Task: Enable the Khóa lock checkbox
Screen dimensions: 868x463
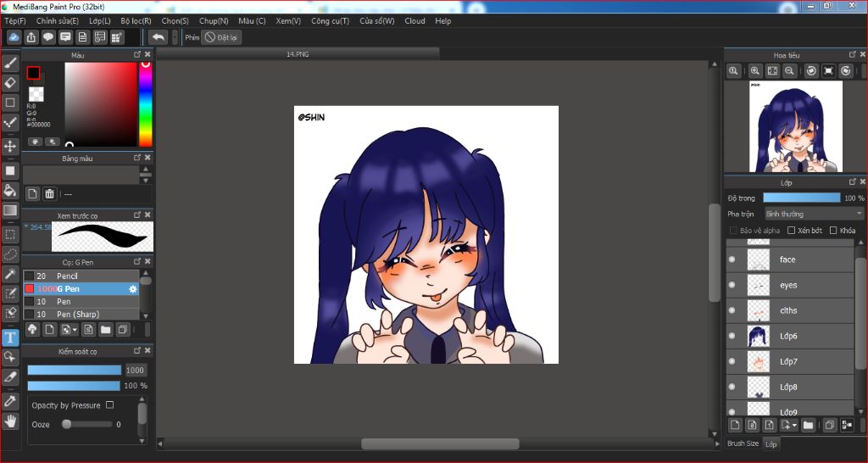Action: [x=834, y=231]
